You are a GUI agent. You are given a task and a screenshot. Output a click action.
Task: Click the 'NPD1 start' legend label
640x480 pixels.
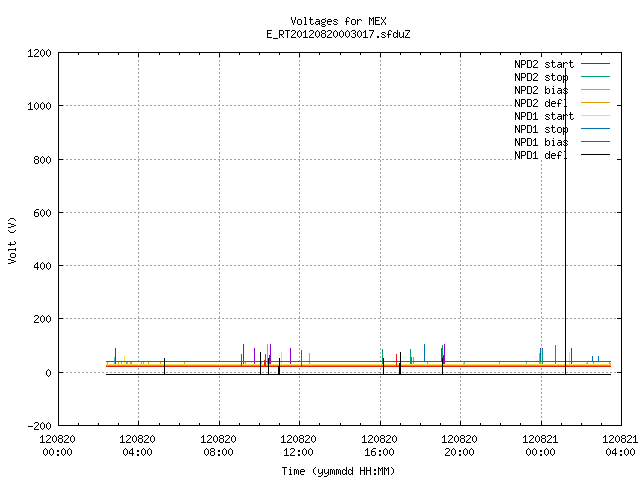coord(544,116)
